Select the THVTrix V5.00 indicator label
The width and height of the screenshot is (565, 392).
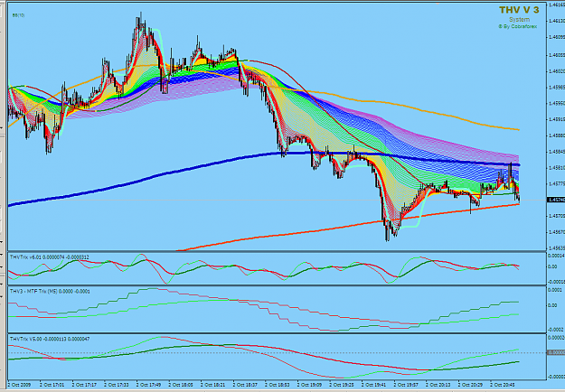click(x=50, y=339)
